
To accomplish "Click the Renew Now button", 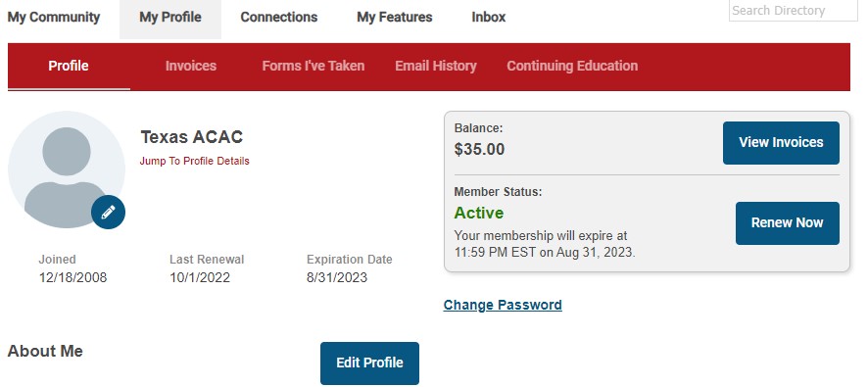I will pyautogui.click(x=788, y=223).
